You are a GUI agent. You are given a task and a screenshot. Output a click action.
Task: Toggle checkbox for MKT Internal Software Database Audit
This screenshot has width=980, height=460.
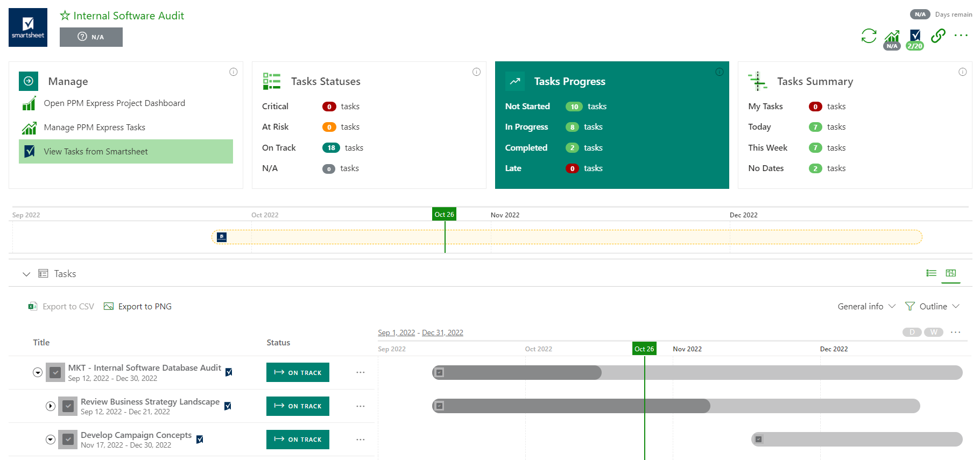(55, 372)
